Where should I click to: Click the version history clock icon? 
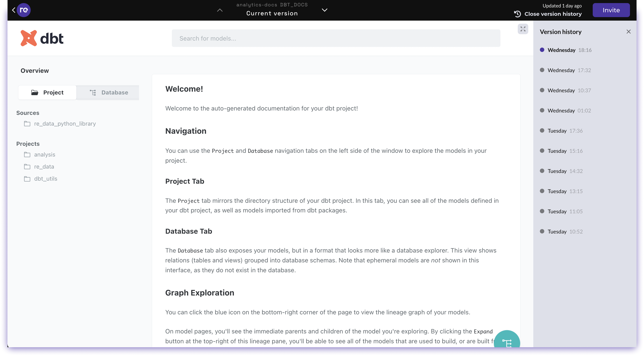517,14
